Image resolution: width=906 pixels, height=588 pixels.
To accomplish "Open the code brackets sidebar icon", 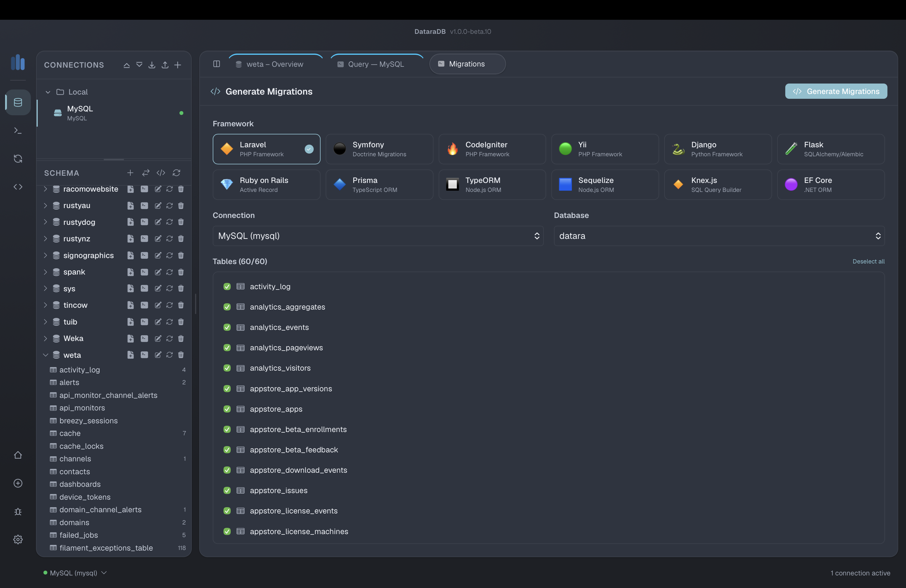I will tap(18, 187).
